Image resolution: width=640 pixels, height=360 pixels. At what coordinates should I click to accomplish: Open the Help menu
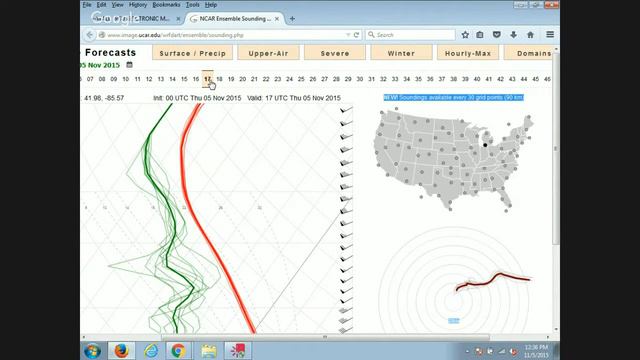(211, 5)
